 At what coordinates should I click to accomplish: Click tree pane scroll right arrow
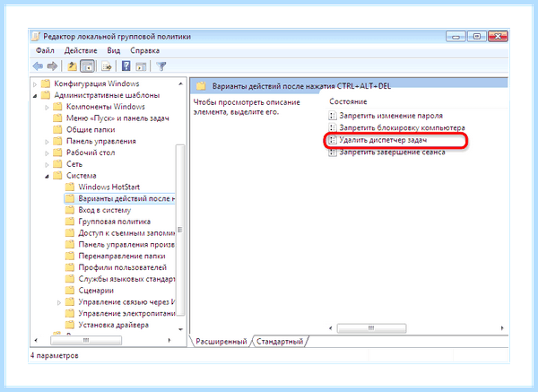pyautogui.click(x=169, y=340)
